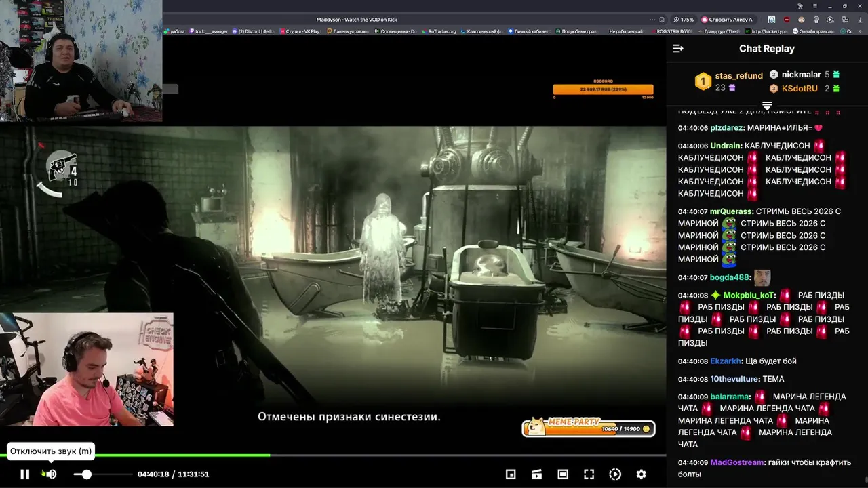Open the extensions puzzle icon
This screenshot has width=868, height=488.
[x=846, y=20]
